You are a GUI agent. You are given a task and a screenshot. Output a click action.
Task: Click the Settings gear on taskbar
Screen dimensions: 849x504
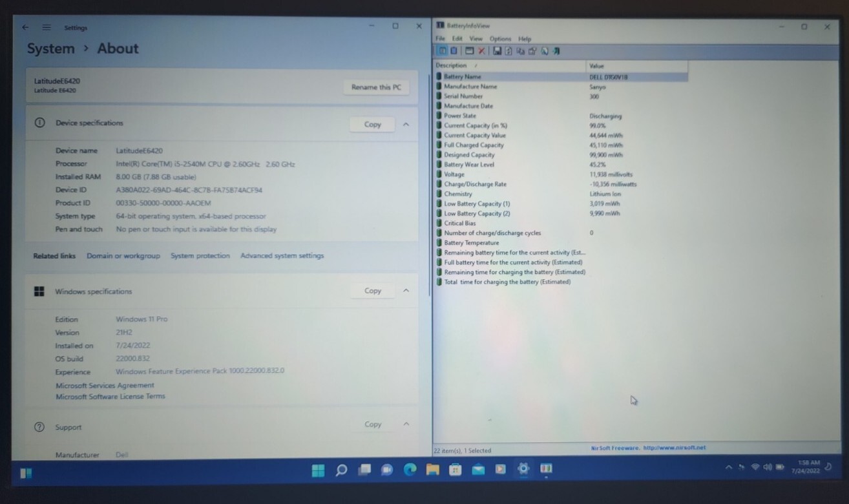coord(523,469)
